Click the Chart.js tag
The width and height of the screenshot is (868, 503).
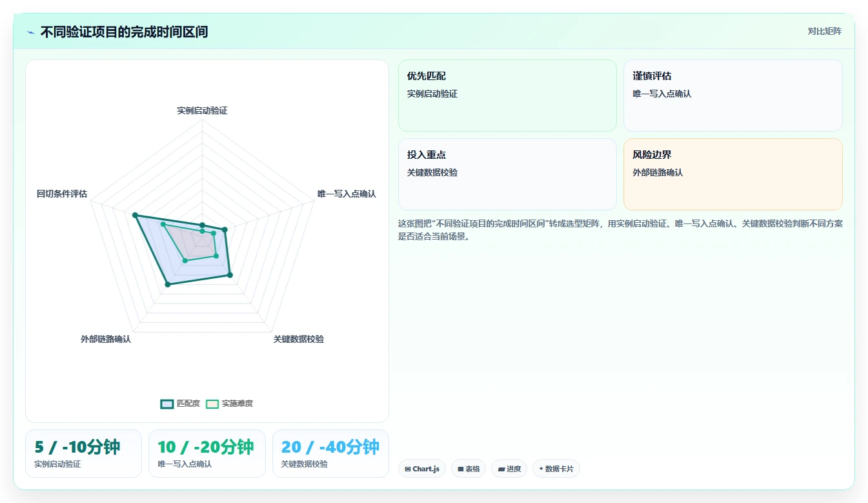[422, 469]
